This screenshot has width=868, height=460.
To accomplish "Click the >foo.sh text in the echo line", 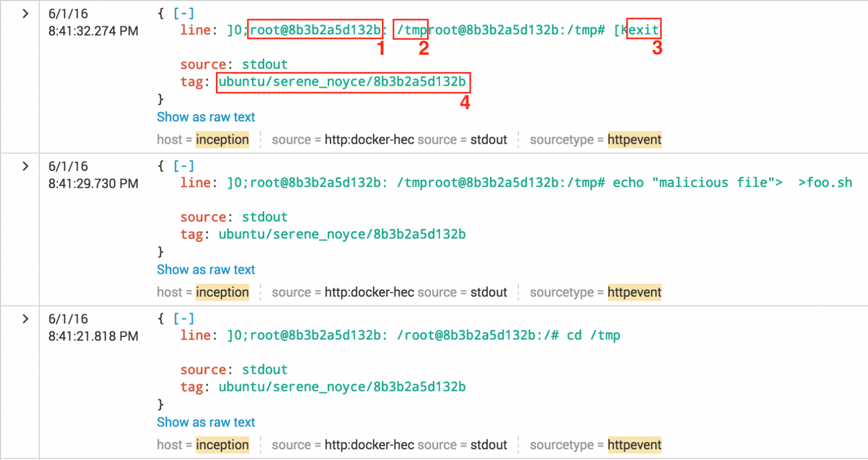I will (825, 183).
